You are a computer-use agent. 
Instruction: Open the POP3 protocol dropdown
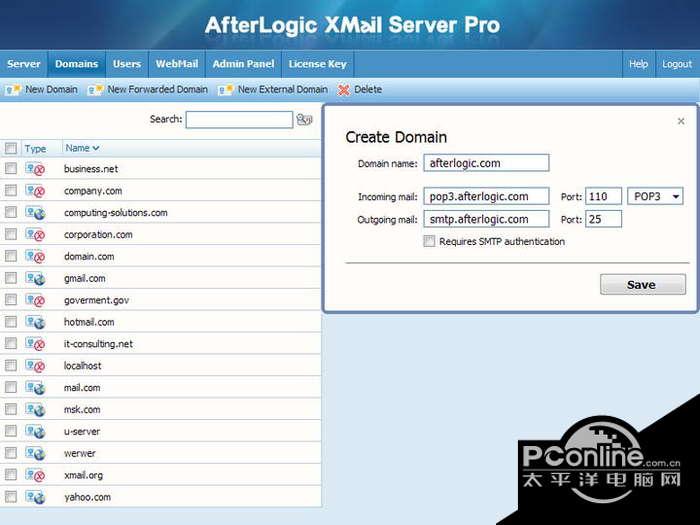[655, 196]
